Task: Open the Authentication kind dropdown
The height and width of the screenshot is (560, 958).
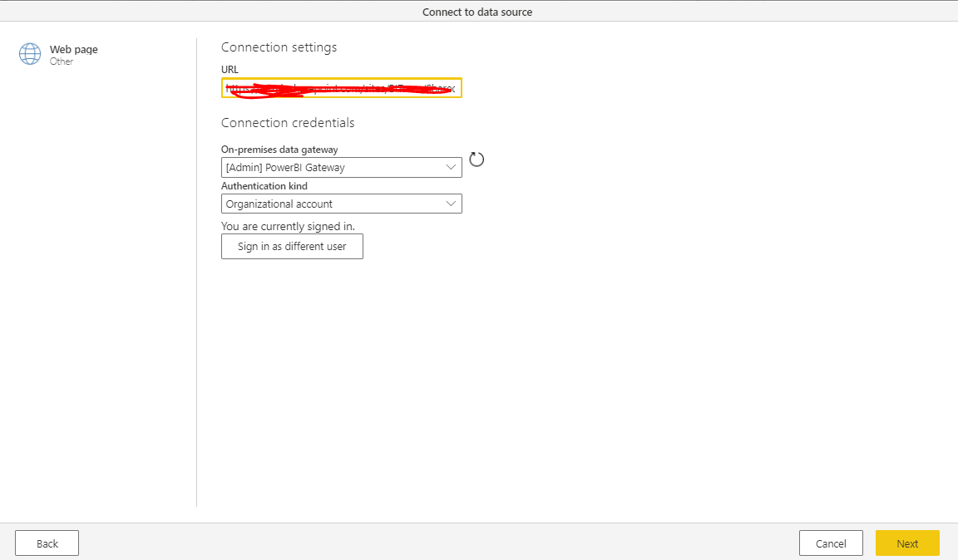Action: coord(342,204)
